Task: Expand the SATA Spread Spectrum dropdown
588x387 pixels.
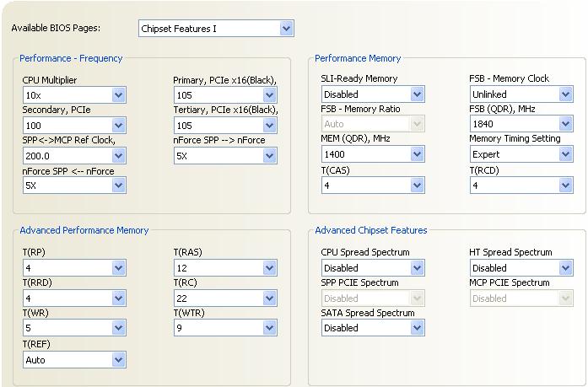Action: pyautogui.click(x=373, y=328)
